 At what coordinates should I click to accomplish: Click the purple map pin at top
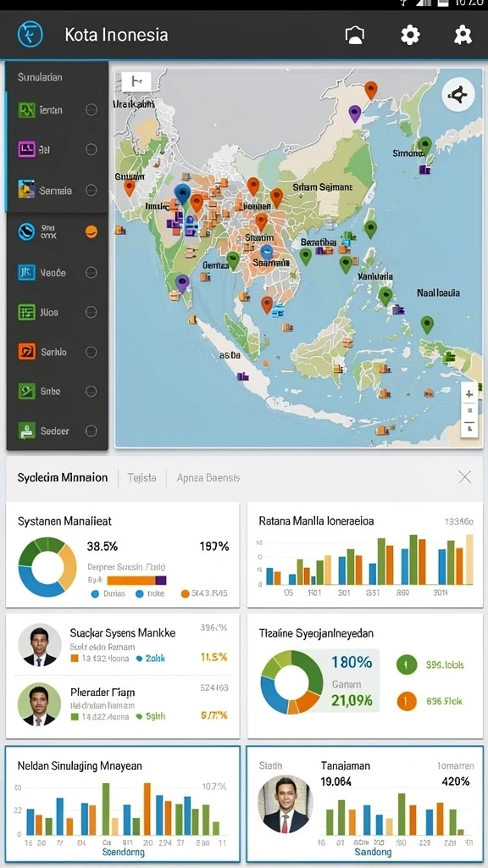pos(355,114)
